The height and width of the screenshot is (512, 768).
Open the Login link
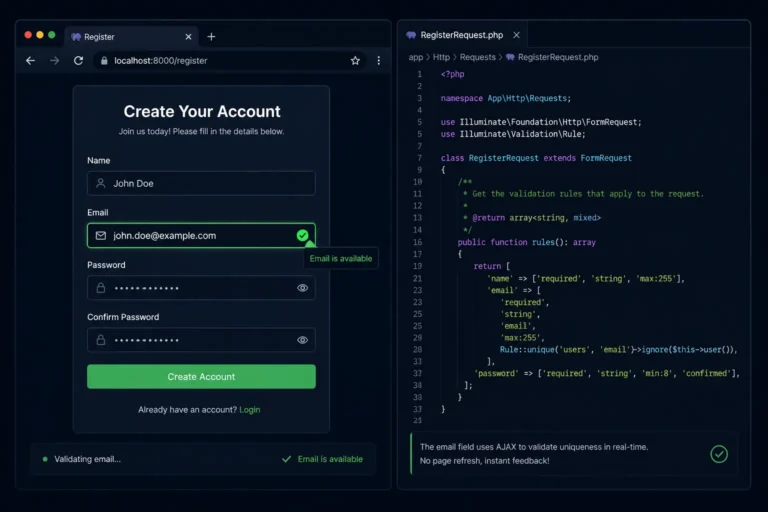click(x=250, y=410)
